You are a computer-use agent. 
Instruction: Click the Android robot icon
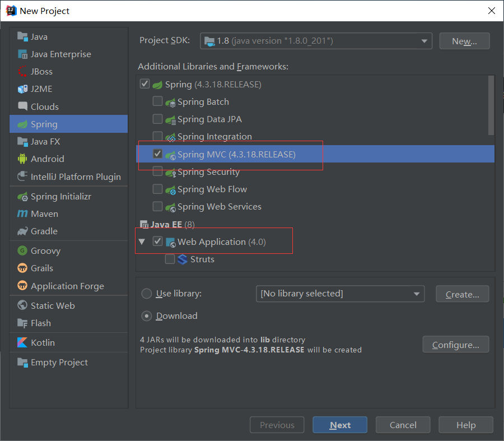click(22, 159)
